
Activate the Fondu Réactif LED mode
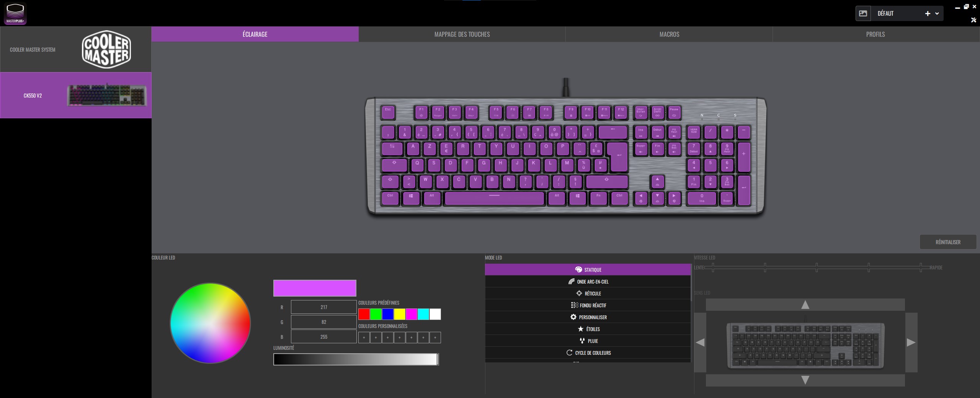click(588, 305)
